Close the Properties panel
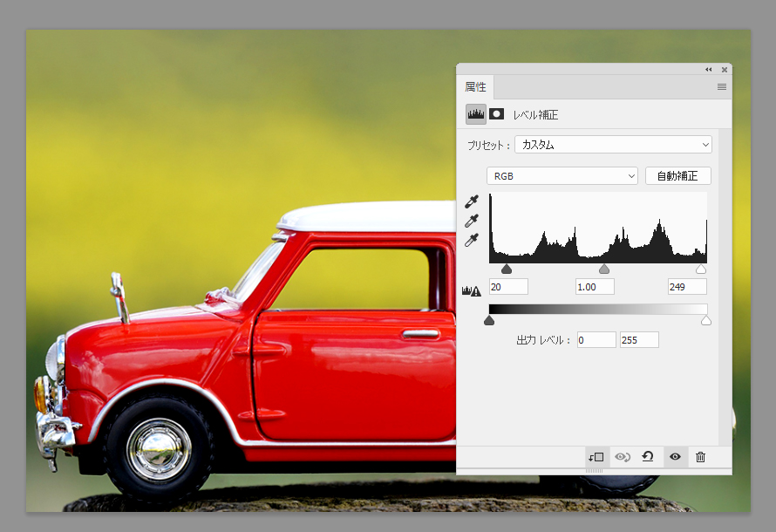 pyautogui.click(x=725, y=70)
